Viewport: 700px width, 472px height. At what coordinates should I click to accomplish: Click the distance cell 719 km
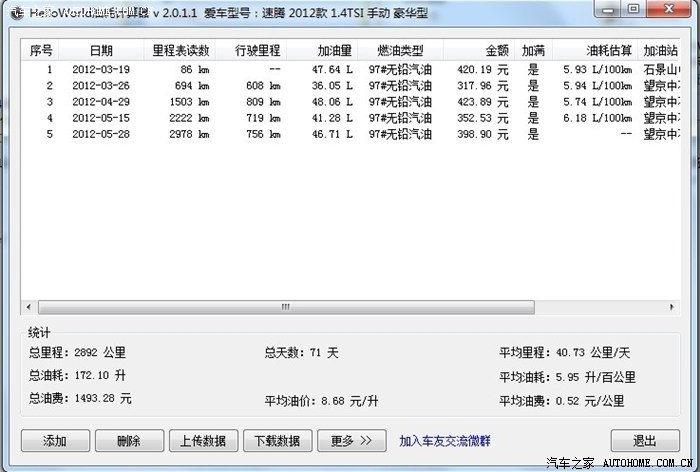[263, 118]
